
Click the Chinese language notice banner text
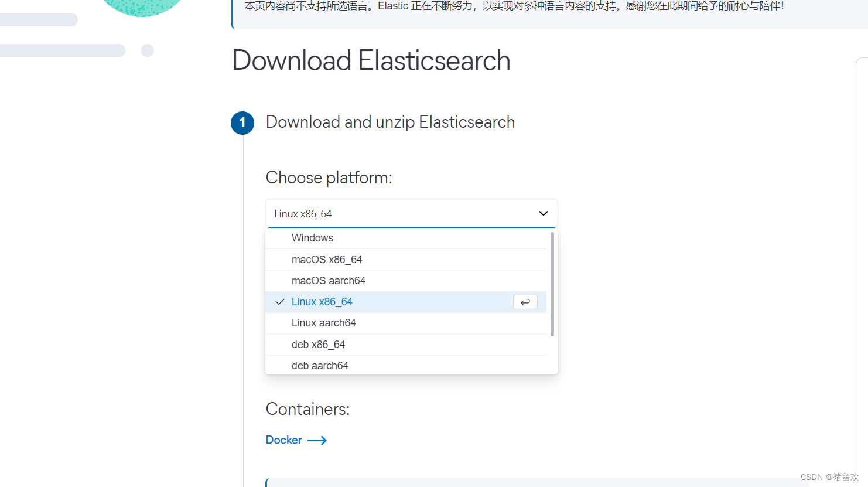click(514, 6)
